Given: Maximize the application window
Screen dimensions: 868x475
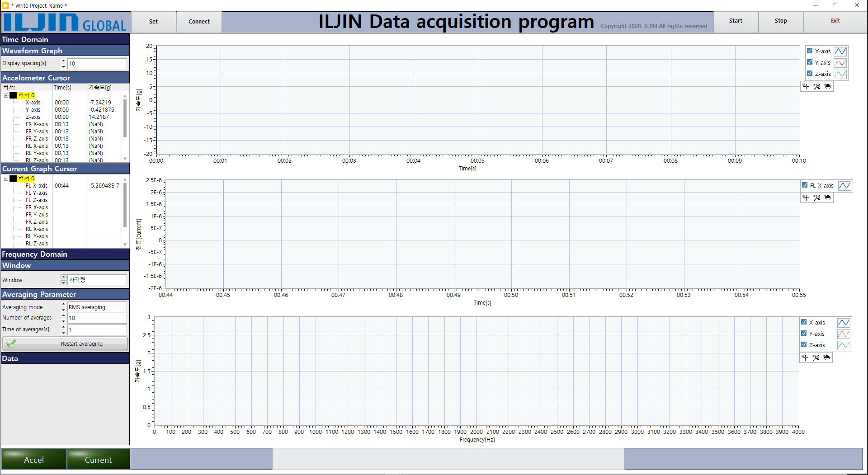Looking at the screenshot, I should tap(836, 5).
